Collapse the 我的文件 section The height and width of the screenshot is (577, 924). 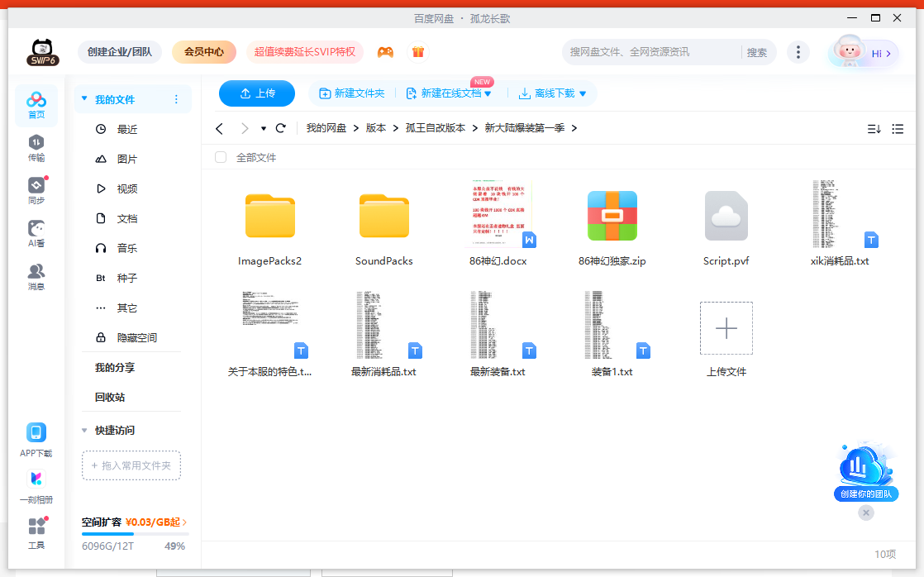click(83, 98)
